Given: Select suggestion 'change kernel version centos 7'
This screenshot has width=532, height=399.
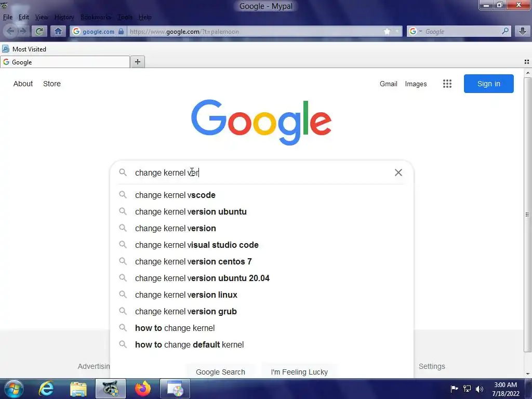Looking at the screenshot, I should 262,262.
